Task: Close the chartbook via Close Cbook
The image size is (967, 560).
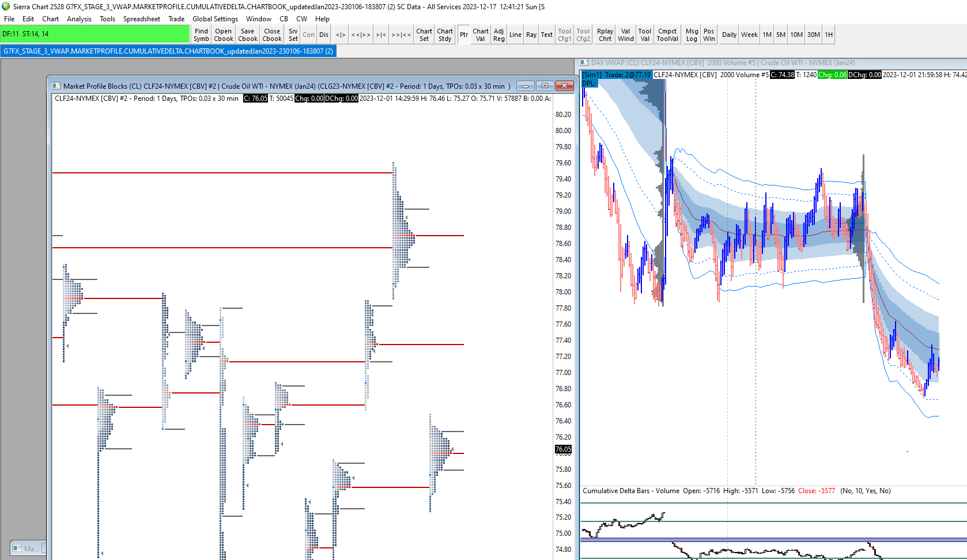Action: pos(272,35)
